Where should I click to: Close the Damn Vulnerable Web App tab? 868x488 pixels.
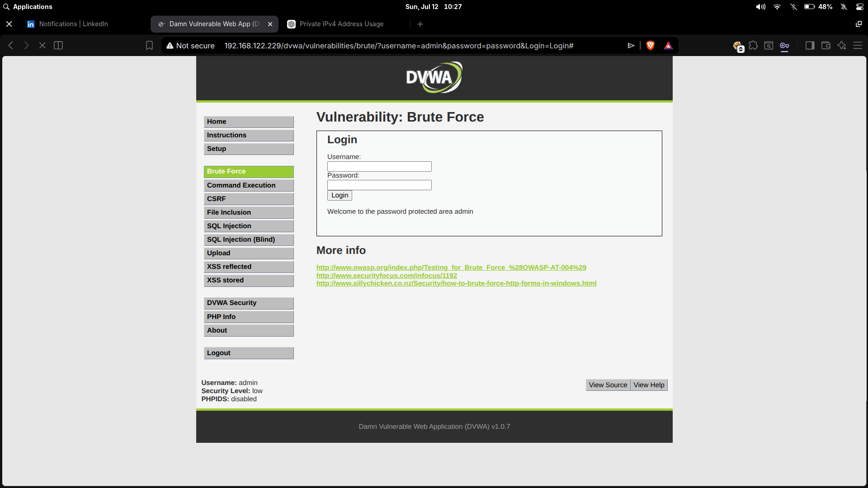pos(270,24)
